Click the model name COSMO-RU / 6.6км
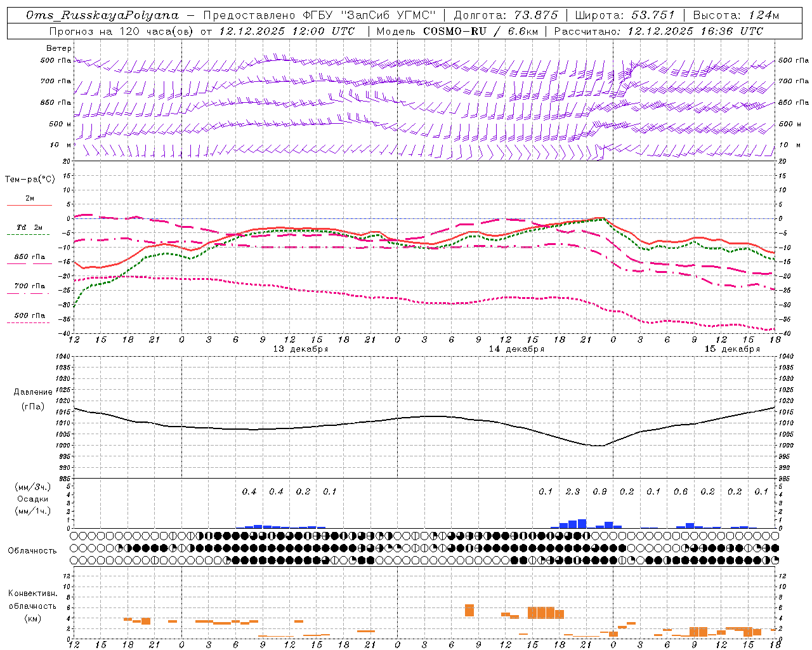The image size is (812, 650). 480,31
